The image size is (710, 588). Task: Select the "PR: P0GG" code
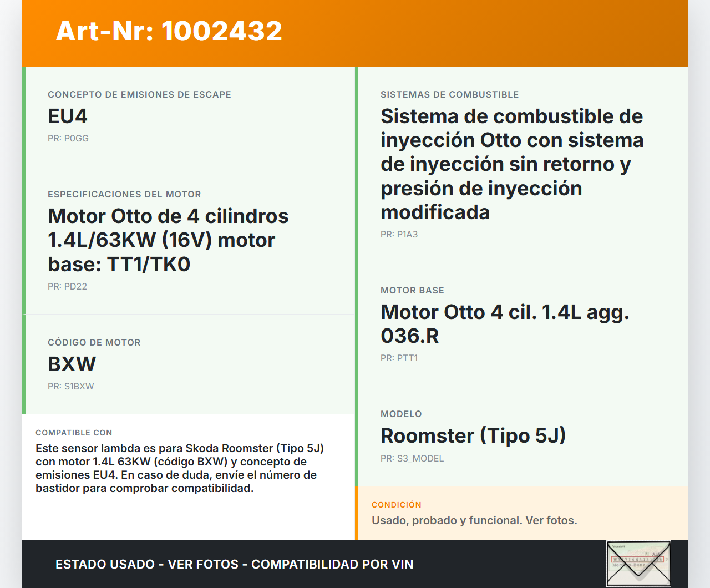click(68, 138)
